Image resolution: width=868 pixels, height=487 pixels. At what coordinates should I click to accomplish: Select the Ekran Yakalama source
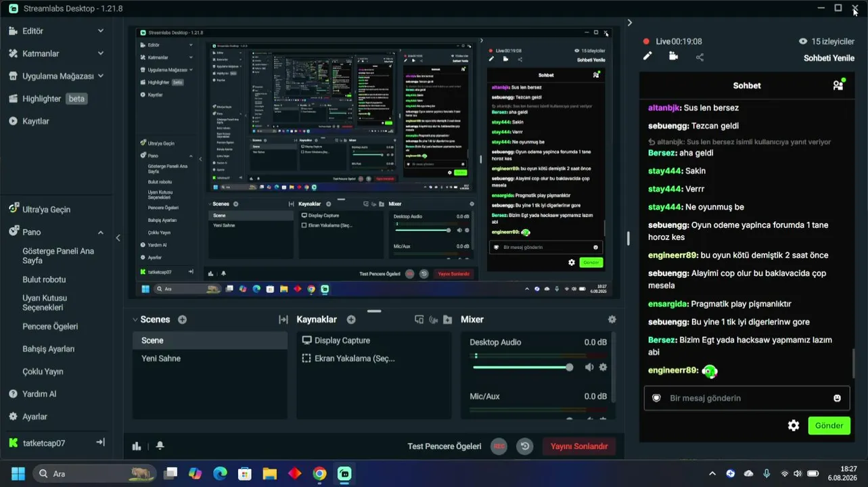tap(374, 358)
